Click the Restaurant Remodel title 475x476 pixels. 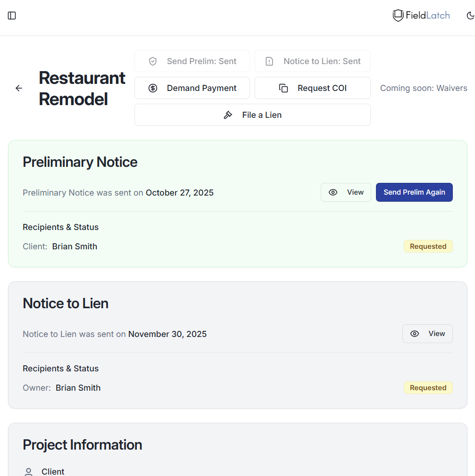pos(82,88)
